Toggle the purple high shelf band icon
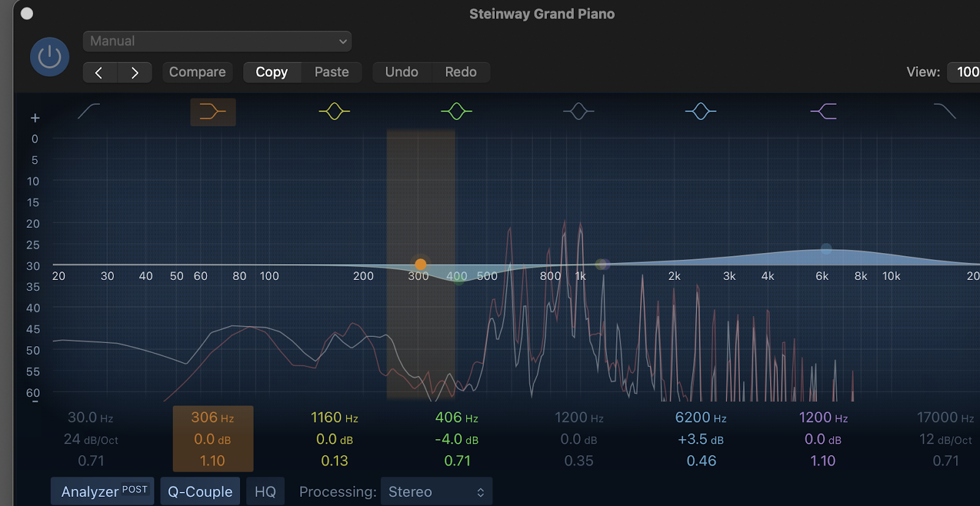This screenshot has width=980, height=506. click(823, 111)
